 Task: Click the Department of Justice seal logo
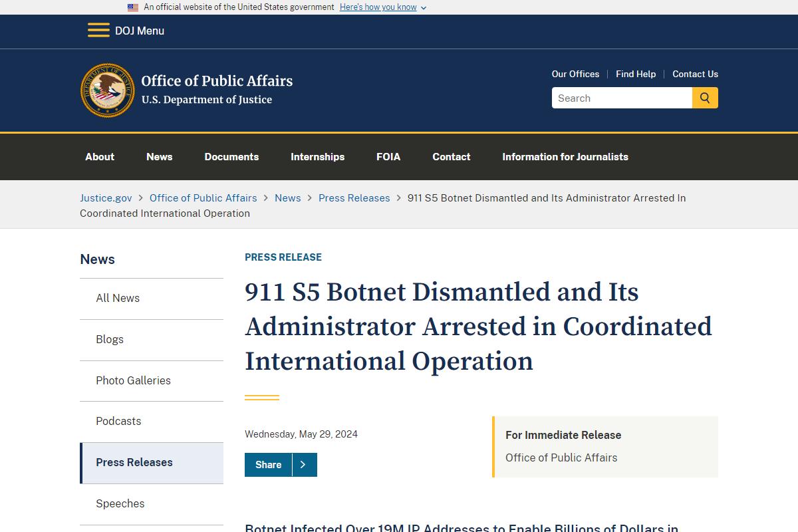(107, 90)
